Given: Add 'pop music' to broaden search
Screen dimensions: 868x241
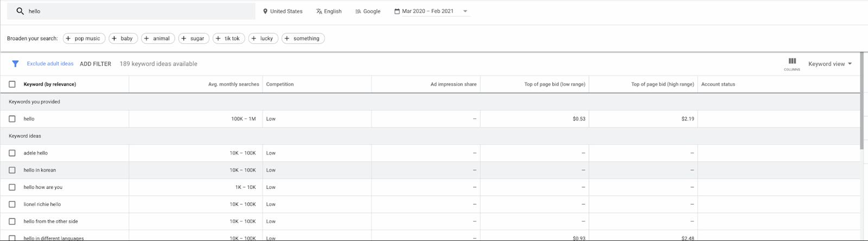Looking at the screenshot, I should pos(84,39).
